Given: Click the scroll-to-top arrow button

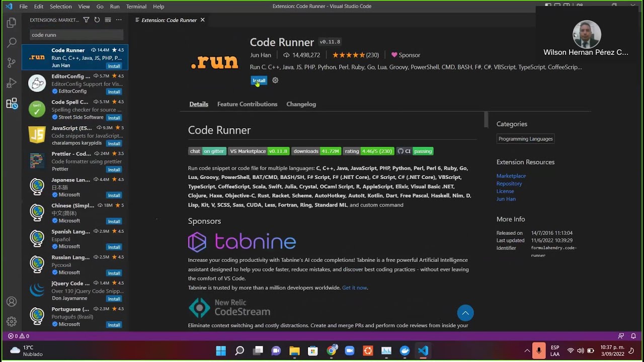Looking at the screenshot, I should click(465, 313).
